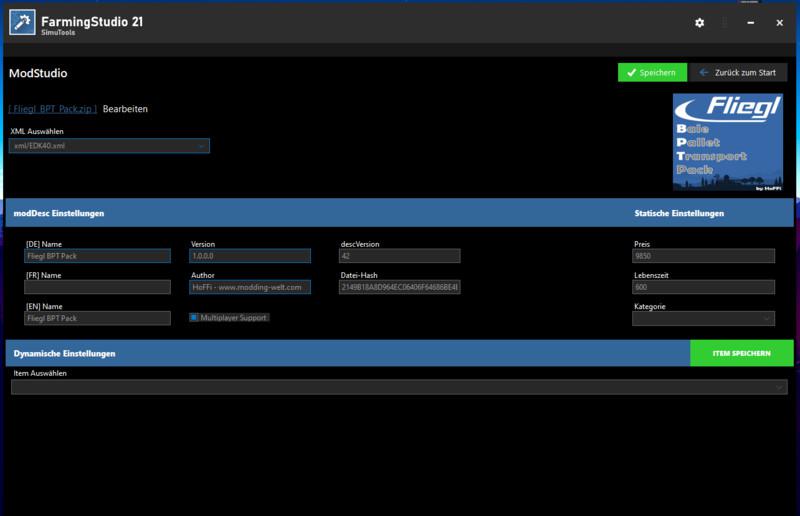Click the green Speichern button
800x516 pixels.
click(652, 73)
